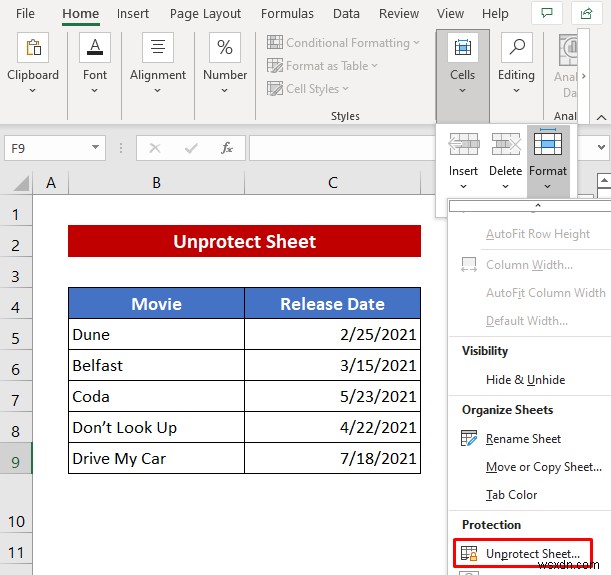Select cell containing Belfast

coord(156,365)
